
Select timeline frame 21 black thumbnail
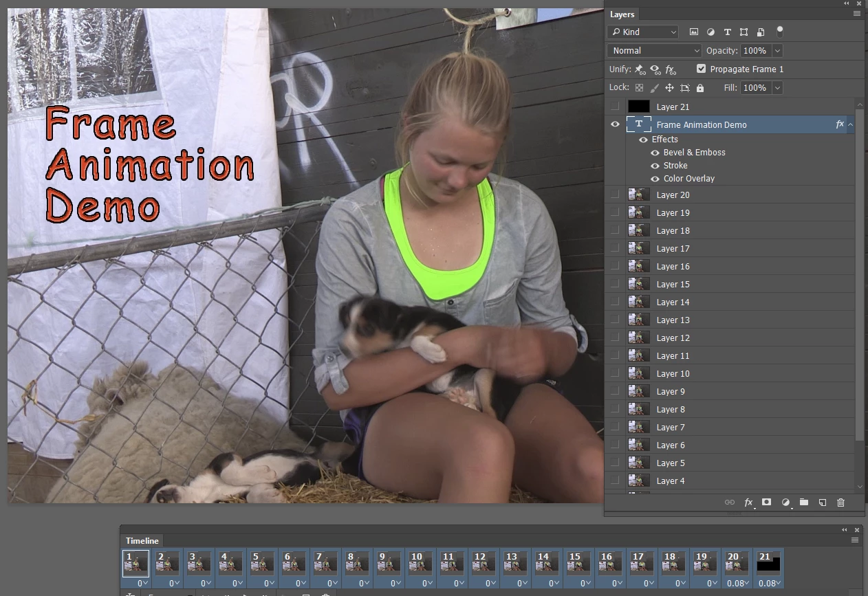tap(769, 563)
